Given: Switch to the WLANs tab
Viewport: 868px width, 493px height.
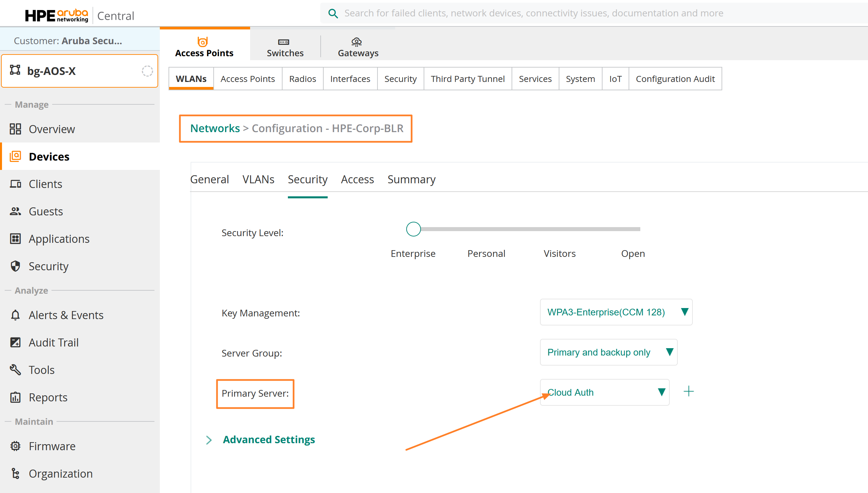Looking at the screenshot, I should click(x=191, y=79).
